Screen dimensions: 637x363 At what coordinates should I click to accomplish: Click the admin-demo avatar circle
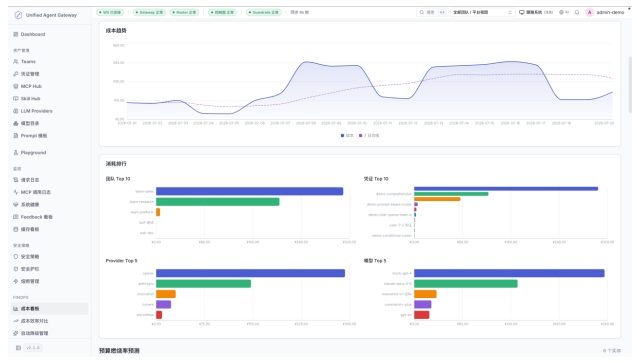[589, 13]
